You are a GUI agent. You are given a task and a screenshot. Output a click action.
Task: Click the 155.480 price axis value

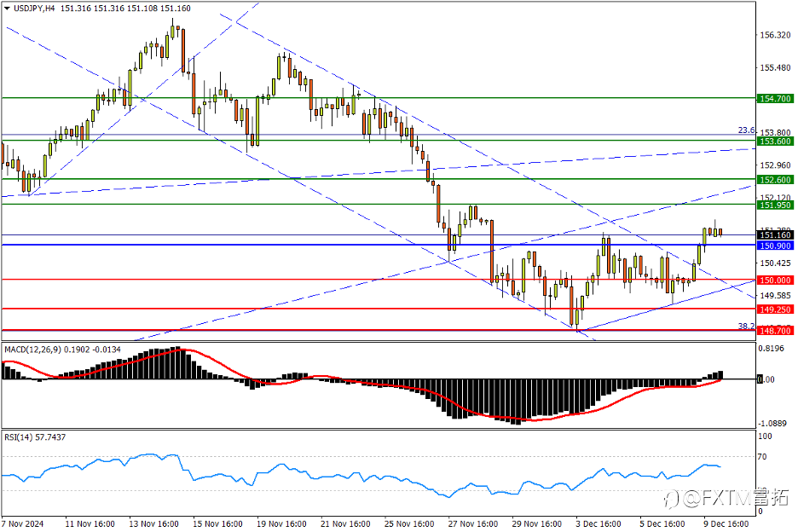coord(775,67)
